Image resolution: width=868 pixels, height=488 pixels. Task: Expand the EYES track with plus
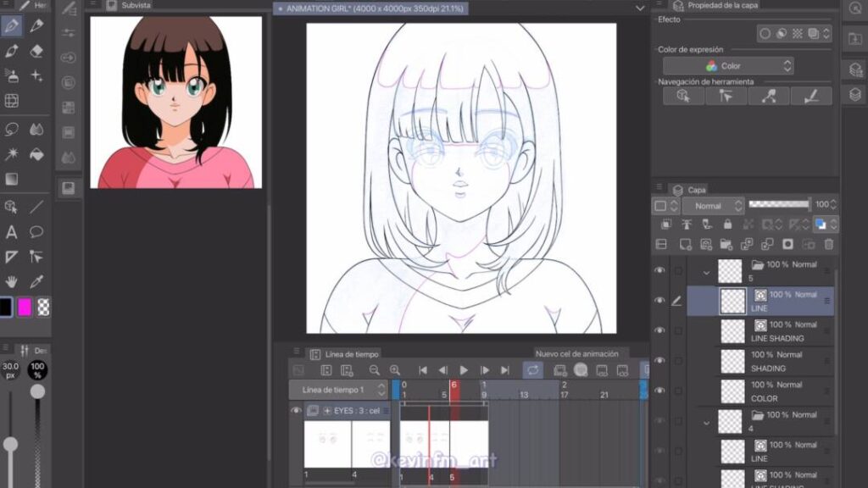(x=327, y=411)
